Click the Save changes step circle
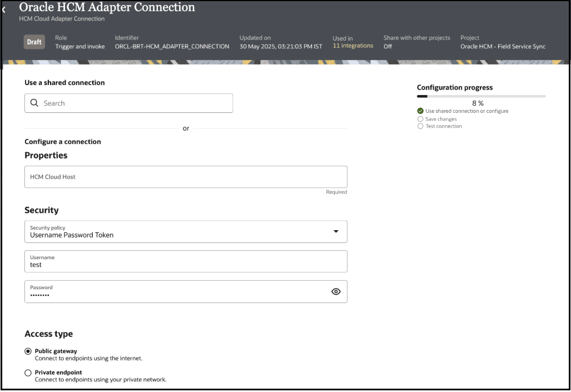Viewport: 571px width, 392px height. point(420,119)
